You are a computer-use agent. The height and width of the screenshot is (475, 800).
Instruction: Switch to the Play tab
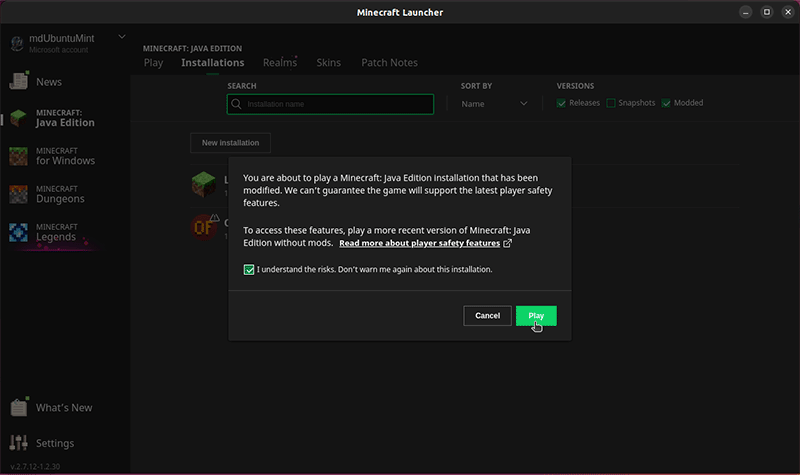(154, 63)
